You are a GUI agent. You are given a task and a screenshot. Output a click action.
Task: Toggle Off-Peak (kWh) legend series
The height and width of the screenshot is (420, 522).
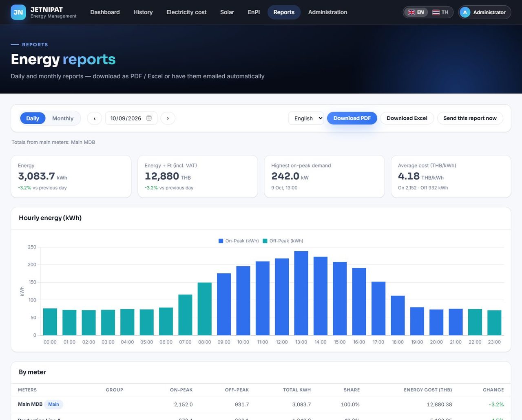(283, 241)
